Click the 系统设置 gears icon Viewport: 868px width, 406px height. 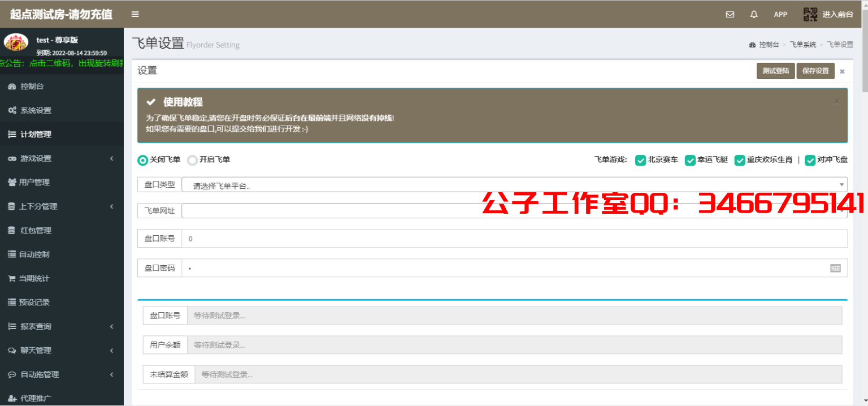pos(12,110)
